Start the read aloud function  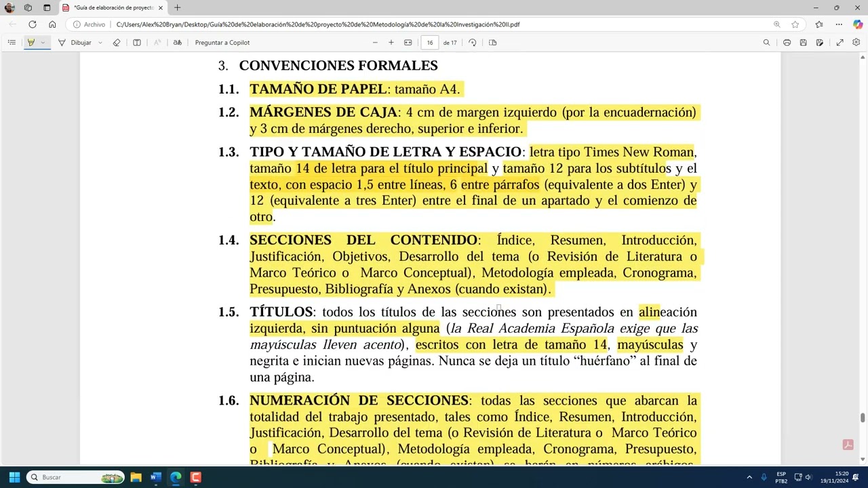[157, 42]
